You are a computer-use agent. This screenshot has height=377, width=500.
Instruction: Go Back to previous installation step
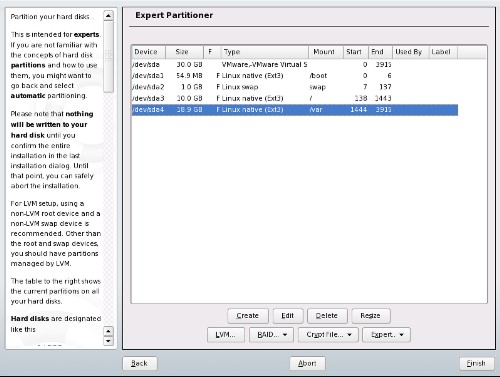pos(140,363)
